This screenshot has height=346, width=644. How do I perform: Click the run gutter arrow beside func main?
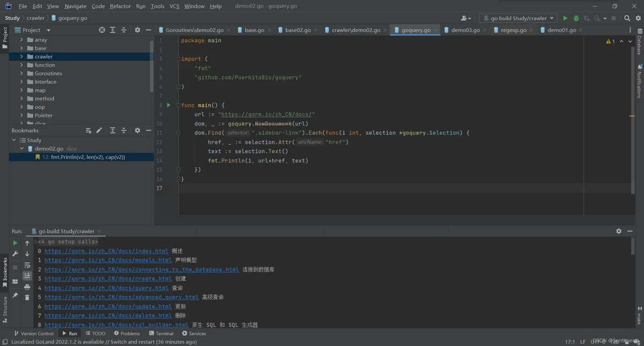pyautogui.click(x=169, y=105)
